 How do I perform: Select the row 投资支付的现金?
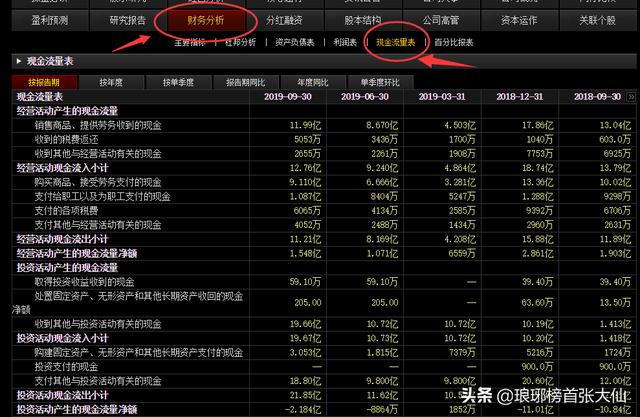coord(324,367)
